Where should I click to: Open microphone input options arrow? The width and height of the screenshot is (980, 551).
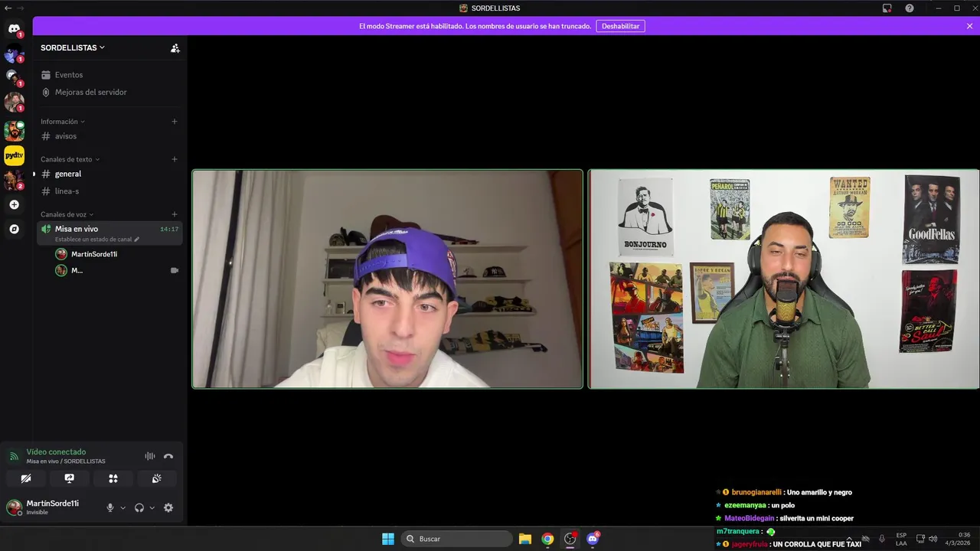click(122, 507)
